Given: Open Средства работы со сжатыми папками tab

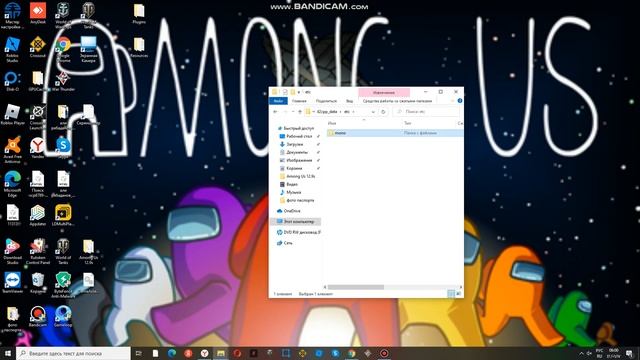Looking at the screenshot, I should point(397,100).
